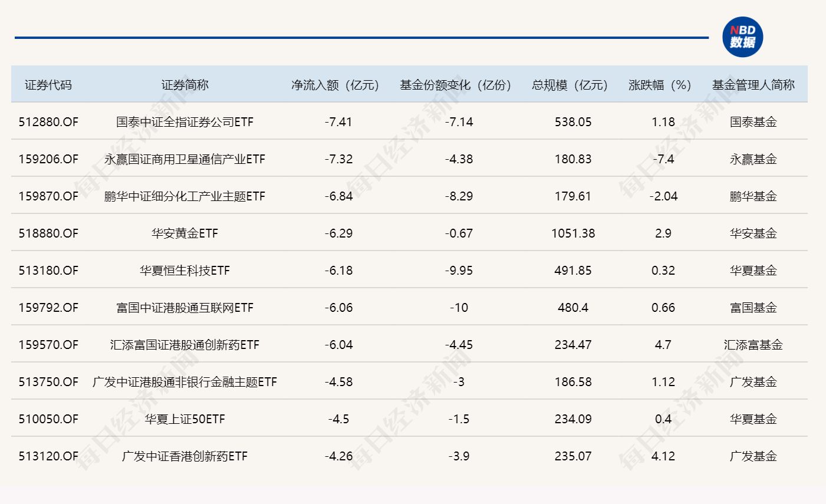This screenshot has width=826, height=504.
Task: Click total scale value 538.05
Action: click(x=573, y=122)
